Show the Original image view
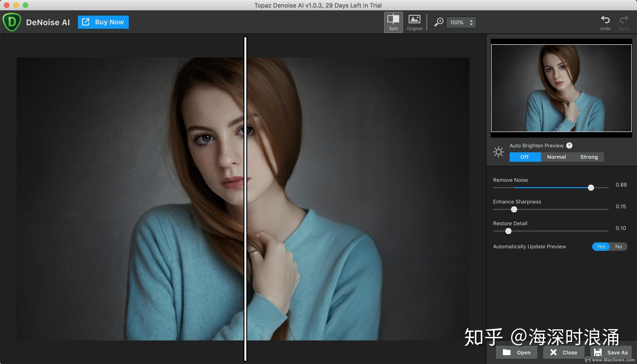This screenshot has width=637, height=364. 414,22
